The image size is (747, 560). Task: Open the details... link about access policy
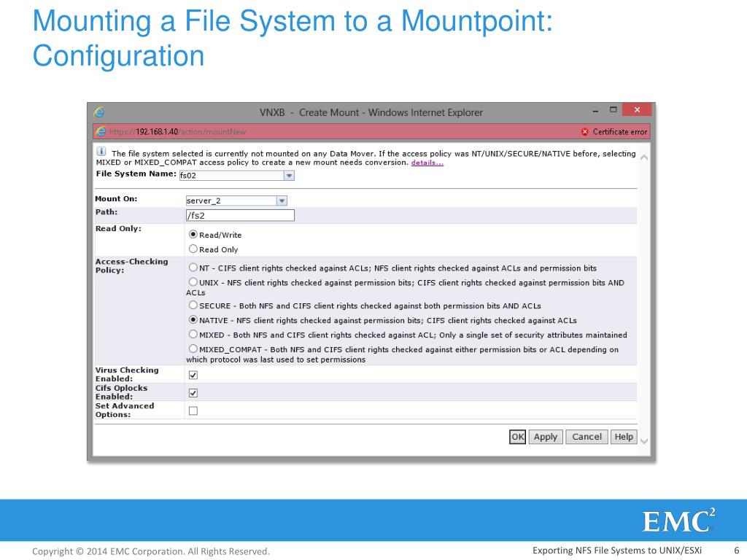(427, 162)
